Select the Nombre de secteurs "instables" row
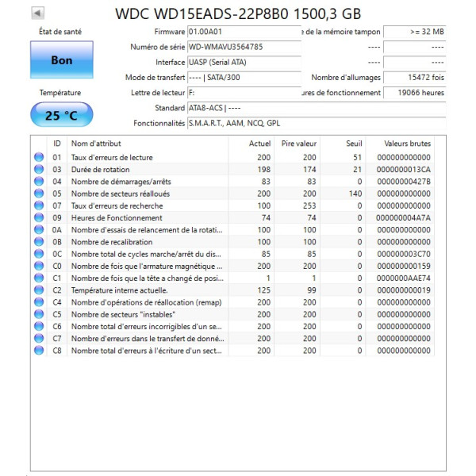Image resolution: width=476 pixels, height=476 pixels. 232,314
